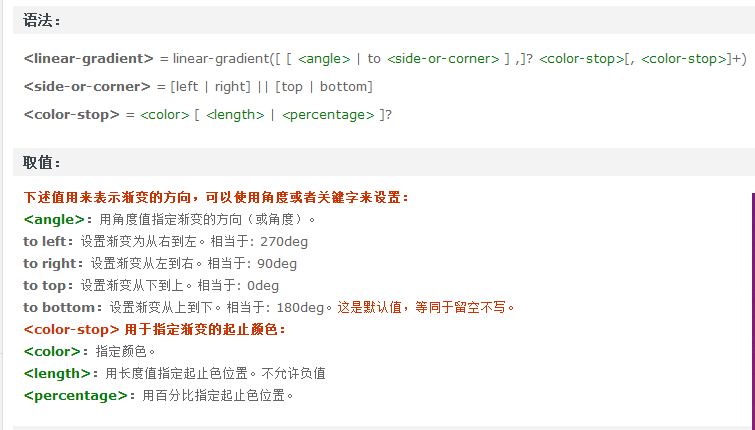
Task: Open the <percentage> link in the color-stop syntax
Action: (327, 115)
